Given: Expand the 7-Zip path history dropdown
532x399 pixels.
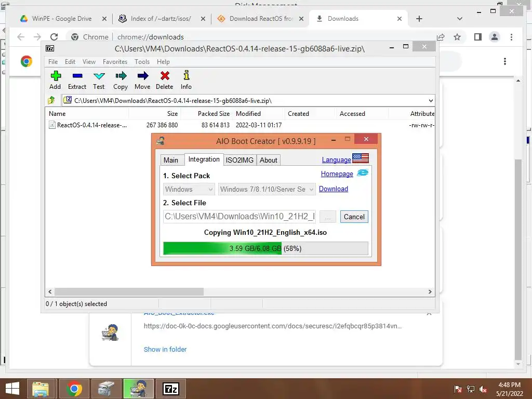Looking at the screenshot, I should [431, 100].
